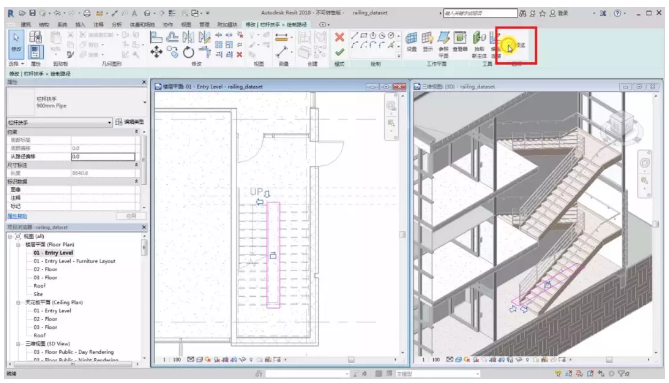Collapse the Constraints section in Properties
The image size is (669, 383).
point(137,132)
